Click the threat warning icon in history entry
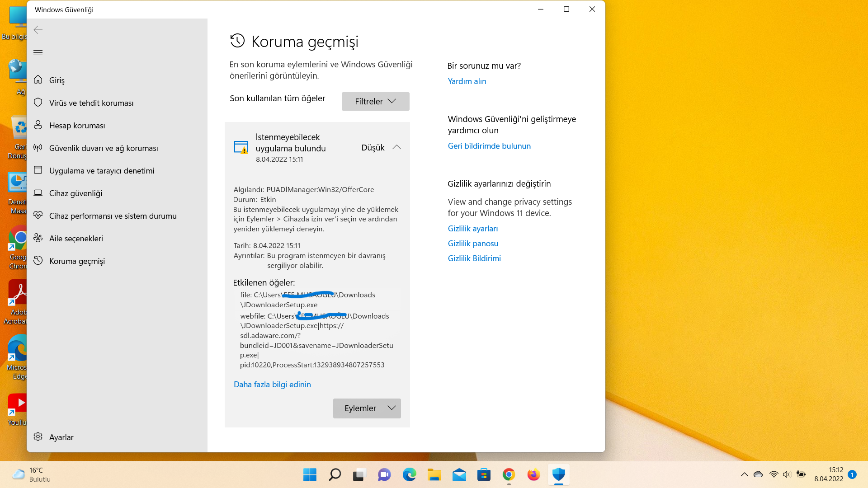Image resolution: width=868 pixels, height=488 pixels. click(241, 147)
